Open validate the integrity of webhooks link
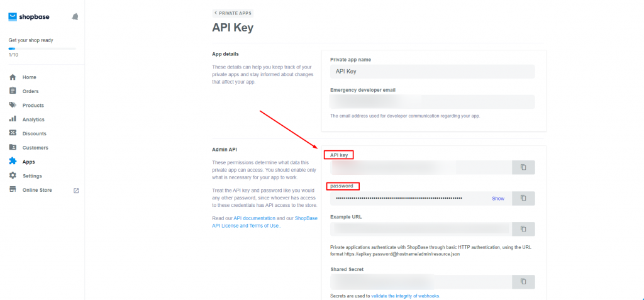Image resolution: width=644 pixels, height=300 pixels. point(405,296)
